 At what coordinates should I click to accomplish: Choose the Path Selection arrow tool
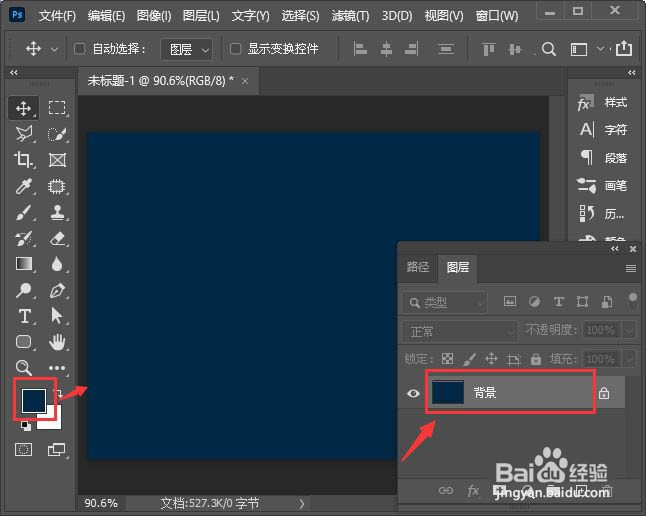pos(57,316)
